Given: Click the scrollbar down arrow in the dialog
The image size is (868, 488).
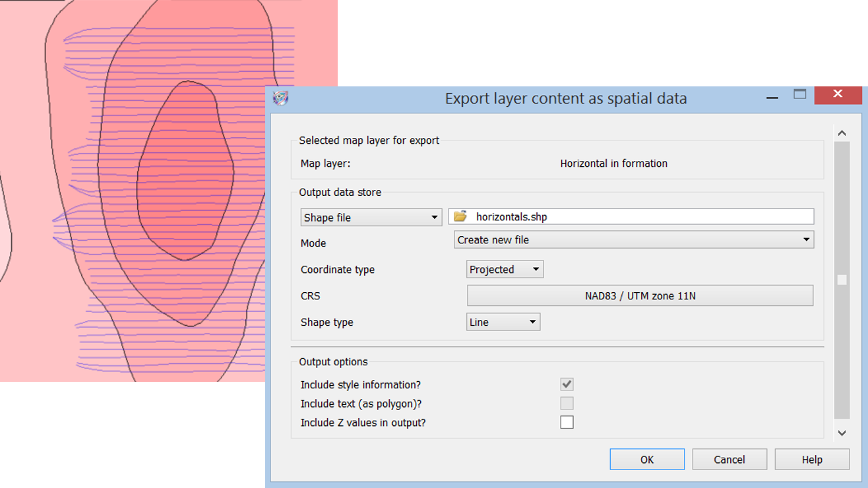Looking at the screenshot, I should pyautogui.click(x=842, y=433).
